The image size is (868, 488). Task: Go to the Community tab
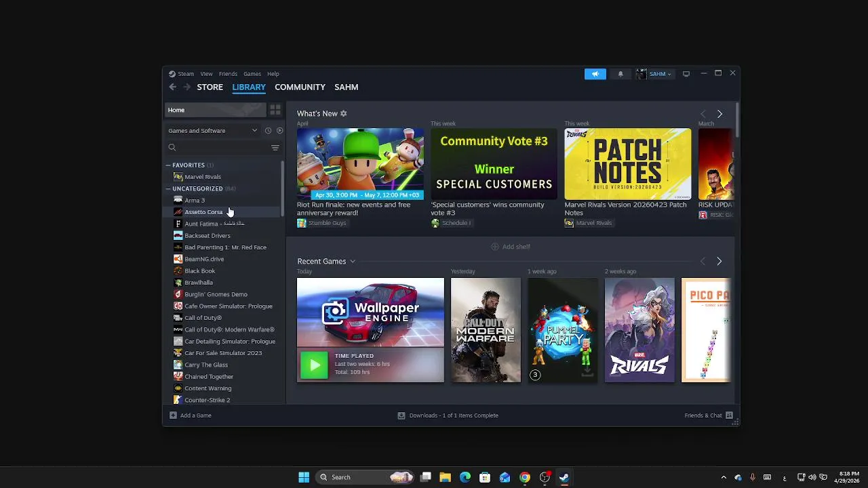click(x=300, y=87)
